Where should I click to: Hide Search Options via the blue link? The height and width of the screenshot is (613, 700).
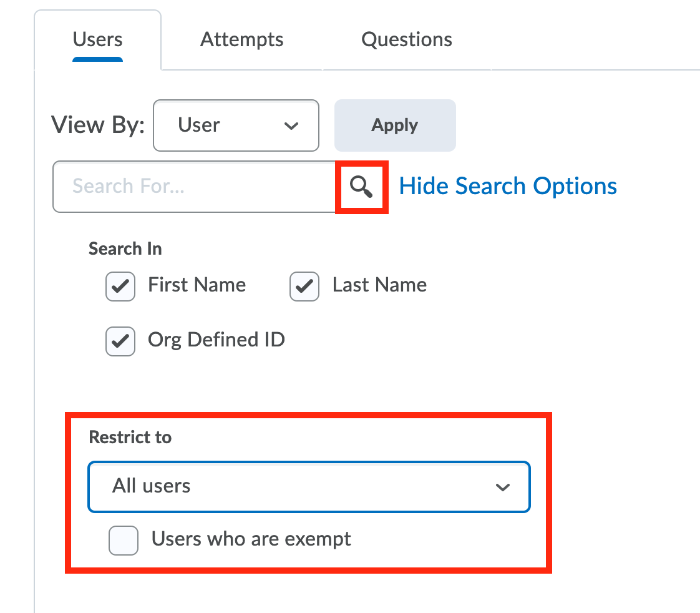tap(508, 185)
